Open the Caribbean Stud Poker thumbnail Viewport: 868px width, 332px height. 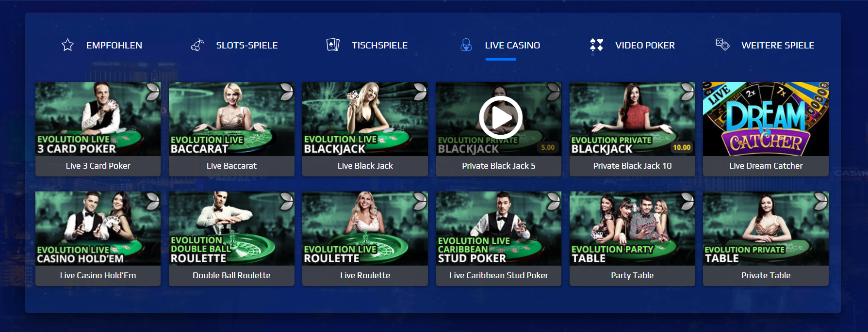coord(499,228)
